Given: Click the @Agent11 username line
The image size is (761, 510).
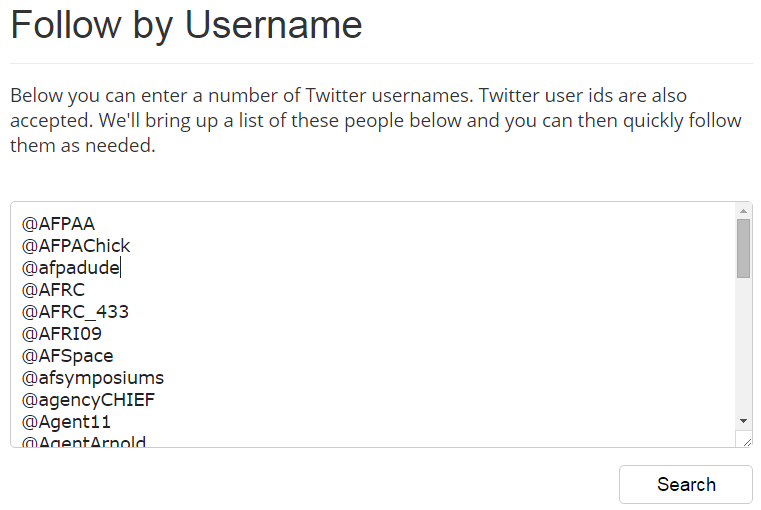Looking at the screenshot, I should [66, 422].
